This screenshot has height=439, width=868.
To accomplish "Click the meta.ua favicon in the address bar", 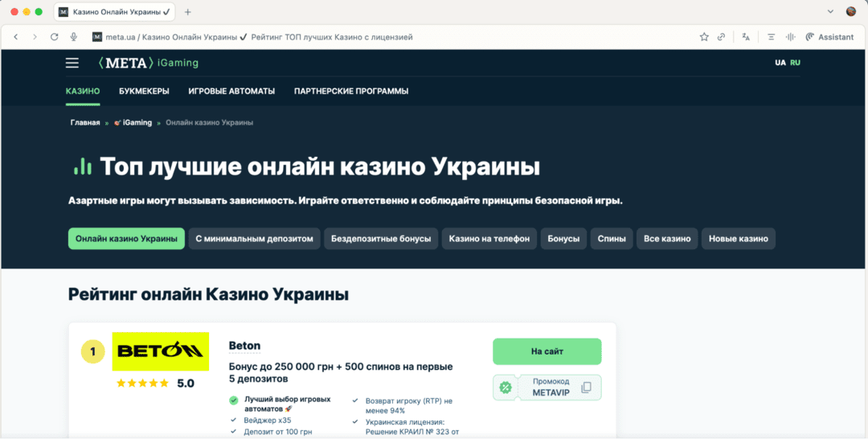I will click(97, 37).
